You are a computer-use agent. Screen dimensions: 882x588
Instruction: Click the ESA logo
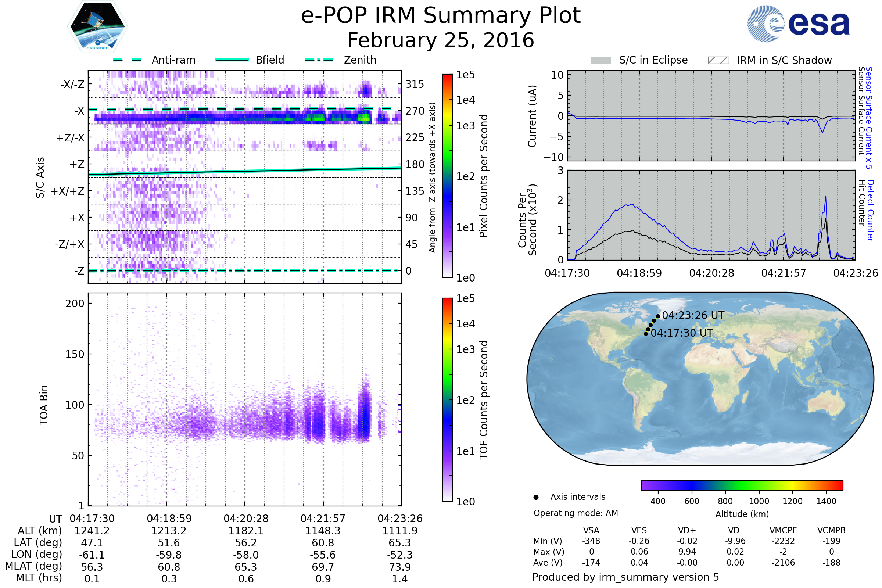798,24
